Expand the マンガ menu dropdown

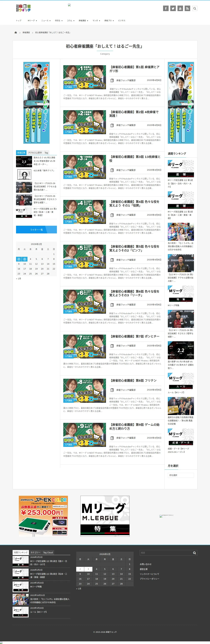pos(96,20)
